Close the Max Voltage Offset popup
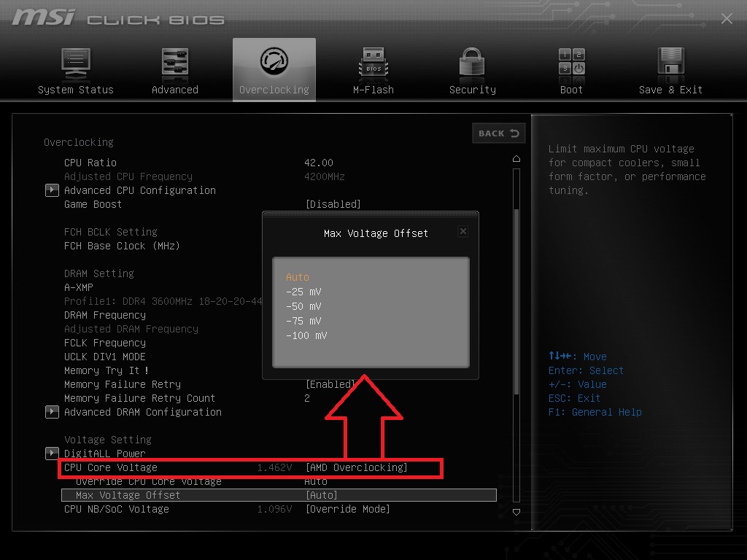 click(x=462, y=230)
